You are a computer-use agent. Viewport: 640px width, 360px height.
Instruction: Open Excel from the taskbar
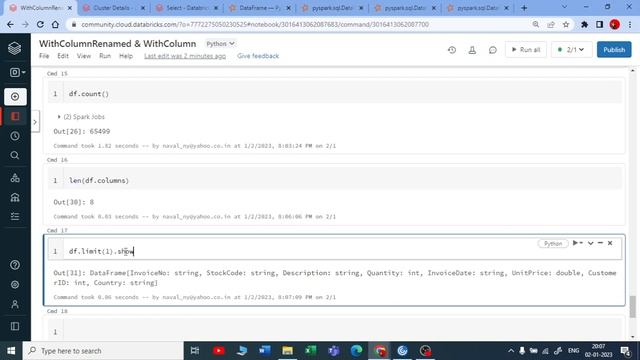click(311, 351)
